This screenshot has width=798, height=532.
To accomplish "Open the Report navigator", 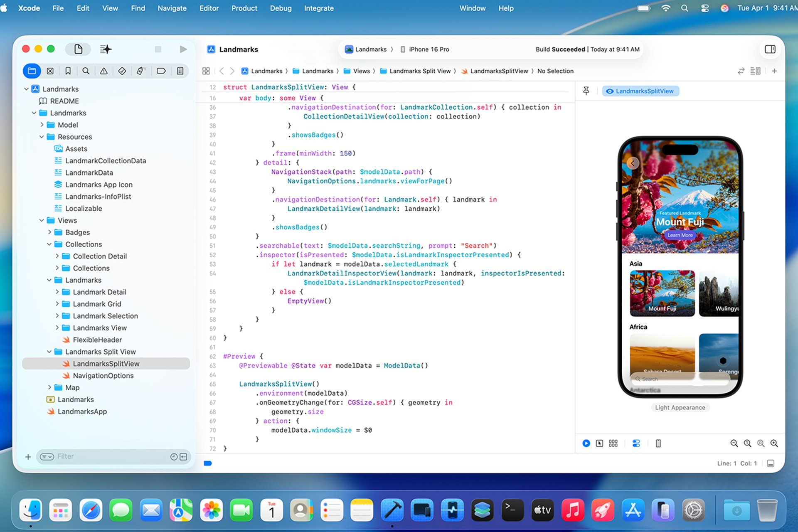I will pyautogui.click(x=180, y=71).
